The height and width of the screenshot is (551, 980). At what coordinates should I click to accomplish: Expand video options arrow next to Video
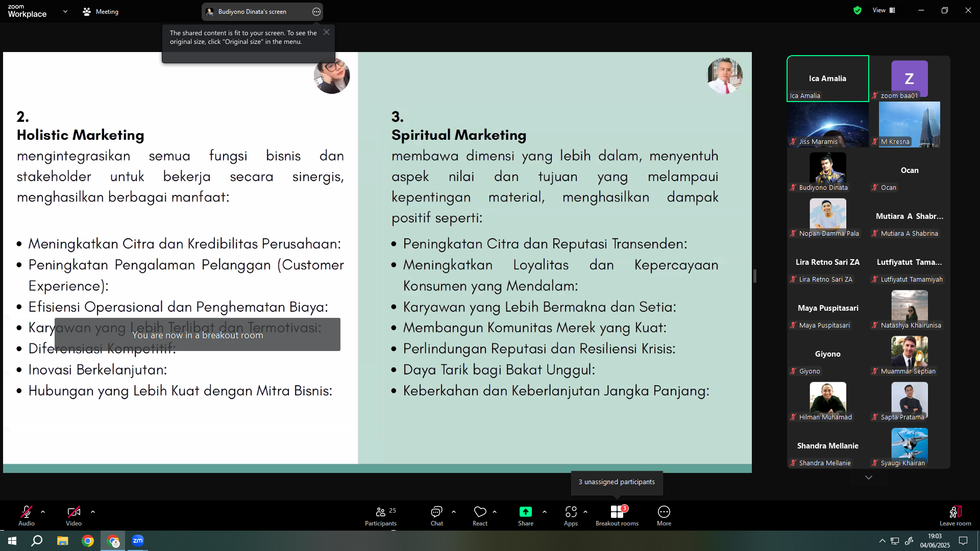93,512
